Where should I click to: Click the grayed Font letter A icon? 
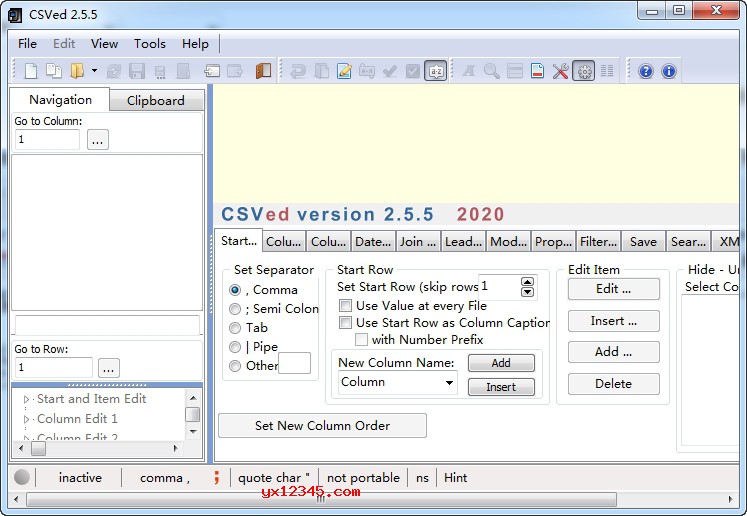469,71
